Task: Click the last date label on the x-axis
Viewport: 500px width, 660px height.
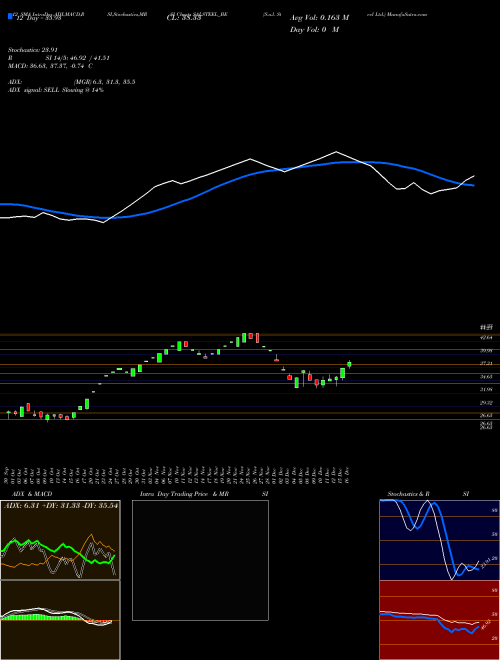Action: coord(349,474)
